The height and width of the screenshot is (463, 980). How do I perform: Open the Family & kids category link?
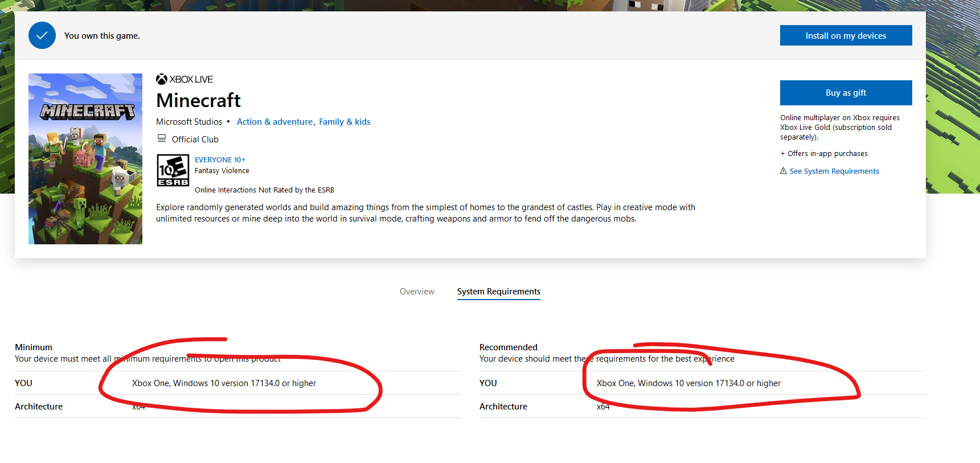coord(345,122)
